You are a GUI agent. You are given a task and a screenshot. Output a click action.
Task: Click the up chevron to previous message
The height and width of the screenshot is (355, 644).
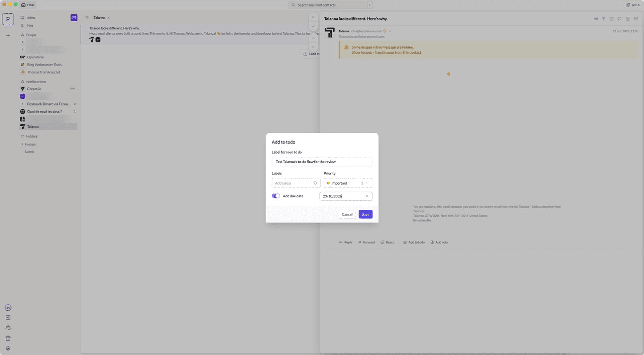point(313,38)
